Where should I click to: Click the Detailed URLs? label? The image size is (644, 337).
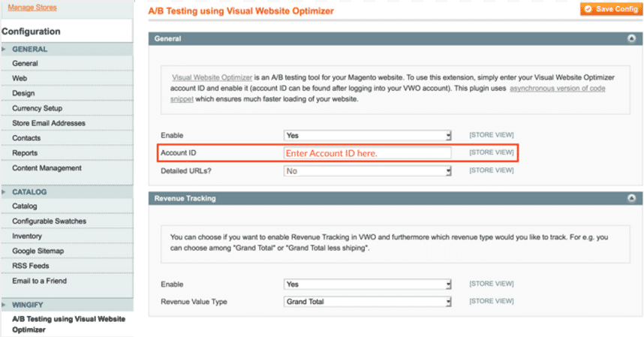tap(185, 171)
